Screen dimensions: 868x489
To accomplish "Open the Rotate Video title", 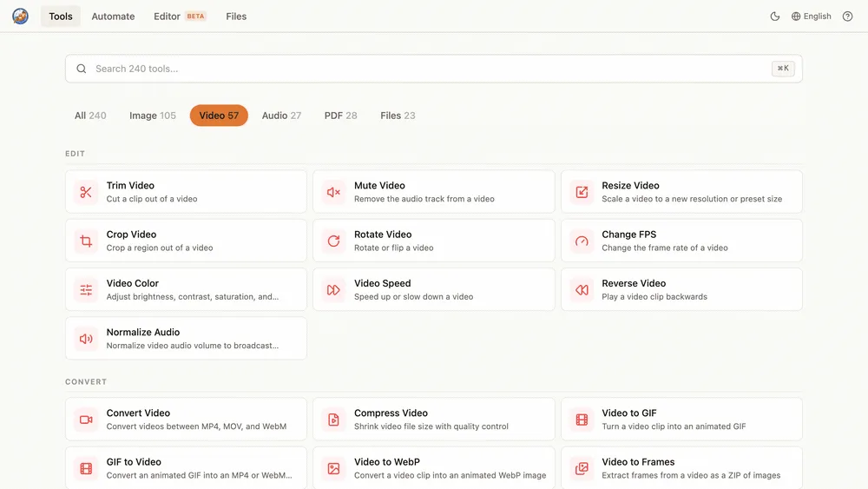I will pyautogui.click(x=383, y=235).
